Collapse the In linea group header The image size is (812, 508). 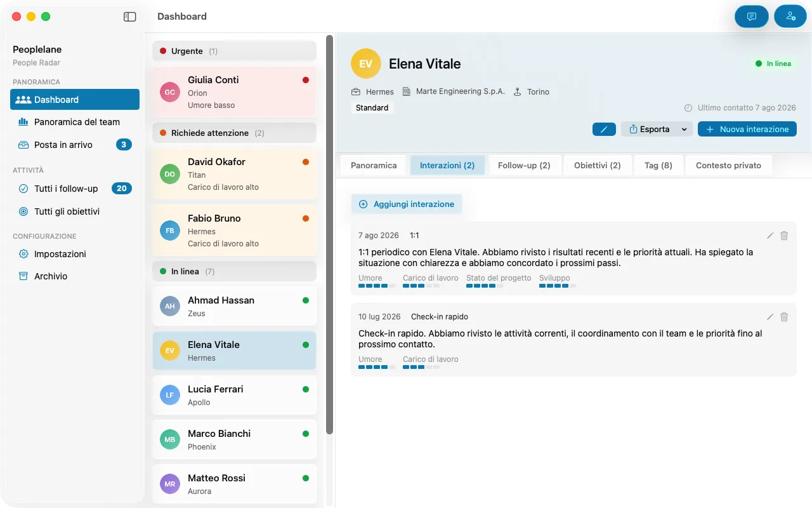pyautogui.click(x=234, y=271)
